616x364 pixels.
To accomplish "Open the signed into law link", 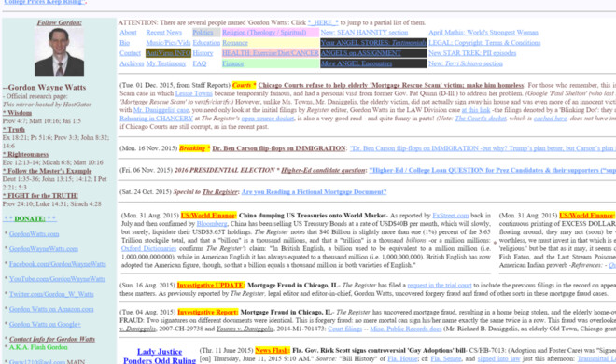I will [498, 359].
